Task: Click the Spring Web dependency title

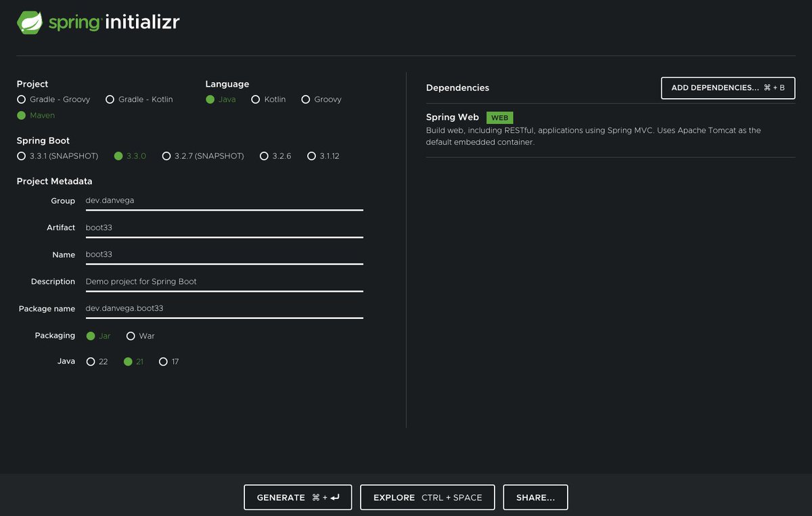Action: [x=452, y=117]
